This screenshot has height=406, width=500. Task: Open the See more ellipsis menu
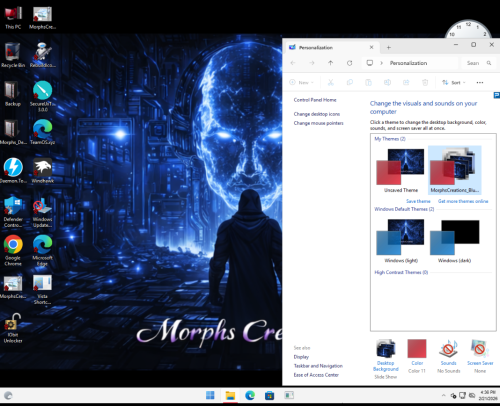coord(480,82)
